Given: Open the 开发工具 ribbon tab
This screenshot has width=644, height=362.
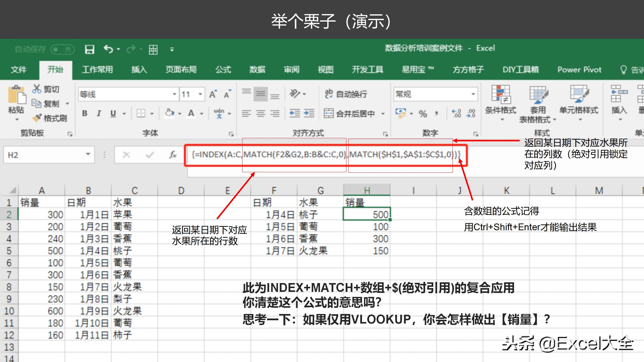Looking at the screenshot, I should coord(367,70).
